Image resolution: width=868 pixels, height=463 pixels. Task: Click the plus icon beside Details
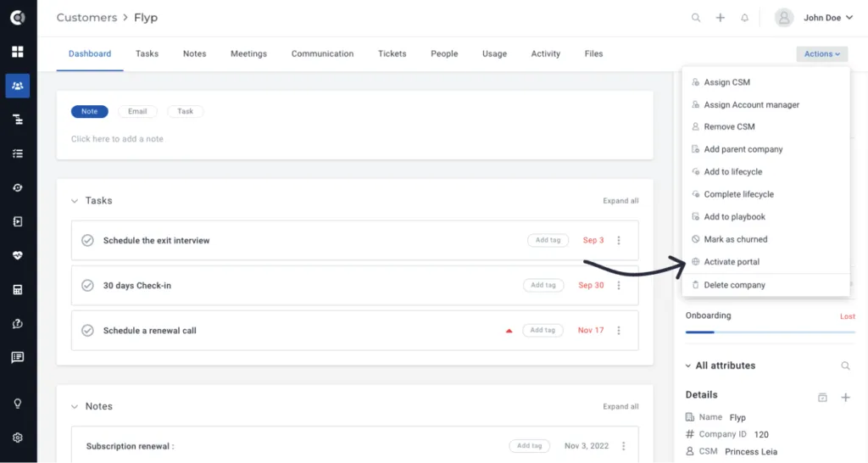845,397
